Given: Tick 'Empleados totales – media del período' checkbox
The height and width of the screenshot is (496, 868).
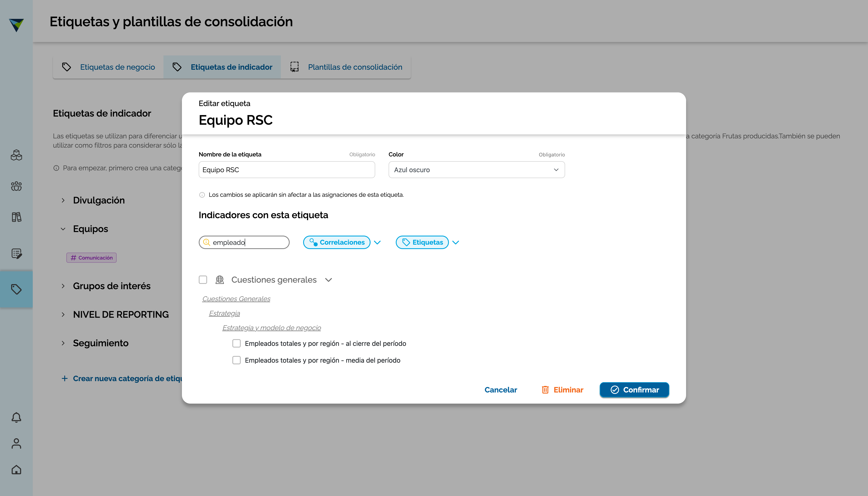Looking at the screenshot, I should point(237,360).
